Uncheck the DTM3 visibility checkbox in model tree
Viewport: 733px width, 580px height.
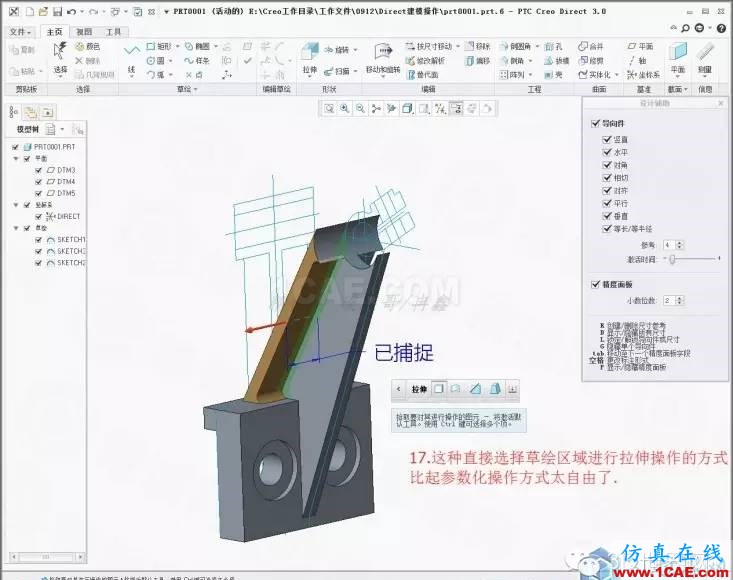(x=39, y=170)
